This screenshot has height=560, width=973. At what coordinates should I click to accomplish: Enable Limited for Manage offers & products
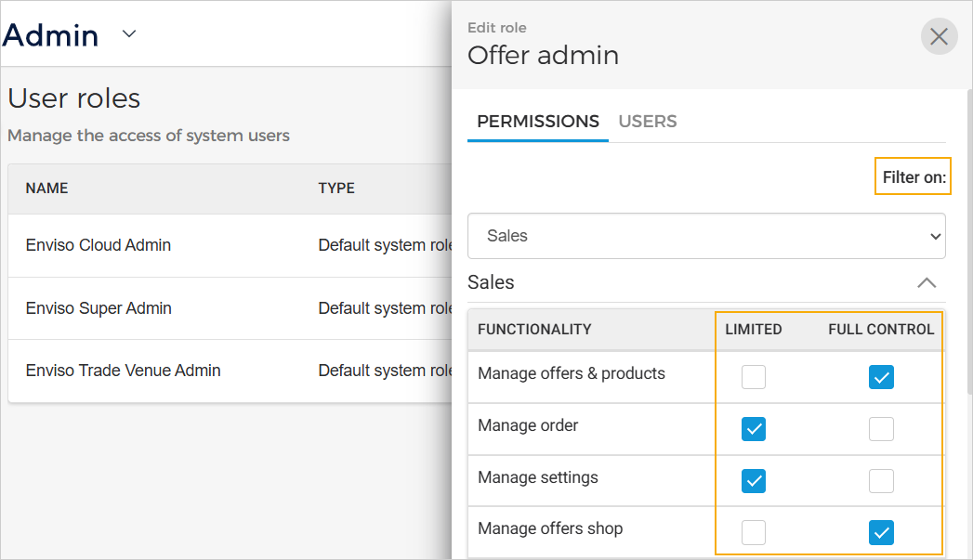(x=754, y=377)
